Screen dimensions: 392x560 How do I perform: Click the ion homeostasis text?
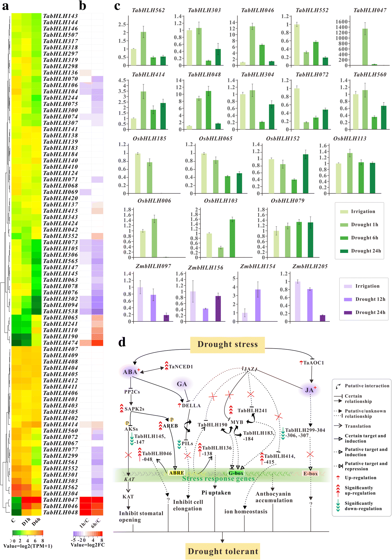click(246, 512)
